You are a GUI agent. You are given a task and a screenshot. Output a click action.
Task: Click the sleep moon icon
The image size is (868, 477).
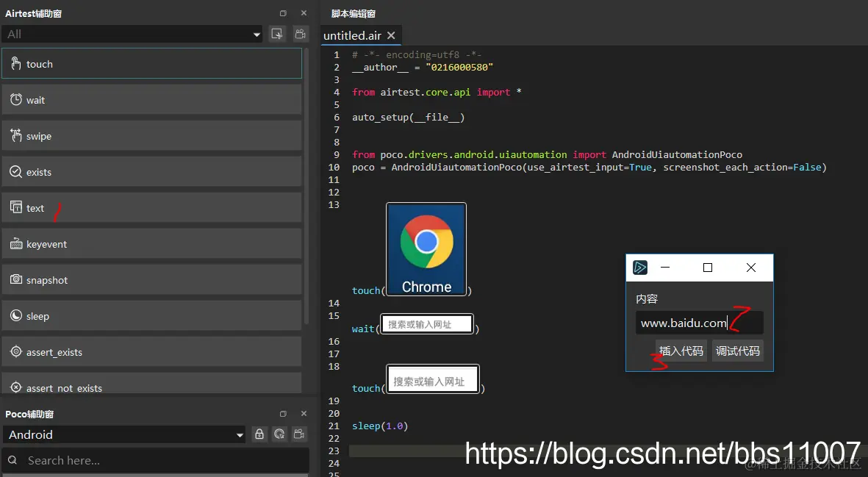16,315
